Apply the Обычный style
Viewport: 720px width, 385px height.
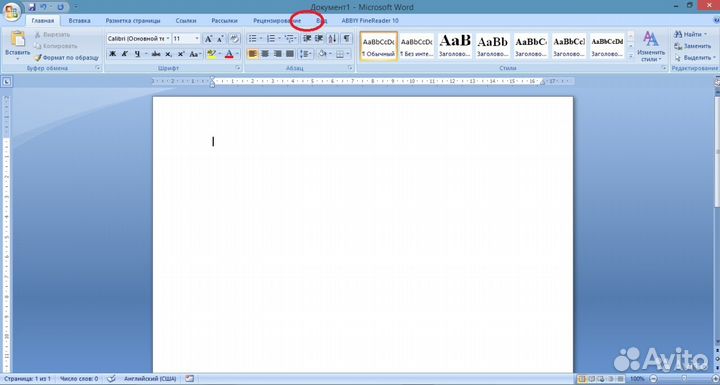pos(378,46)
